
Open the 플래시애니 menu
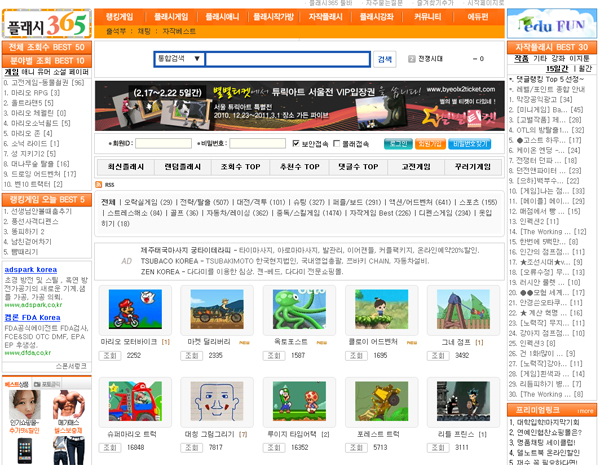[222, 17]
